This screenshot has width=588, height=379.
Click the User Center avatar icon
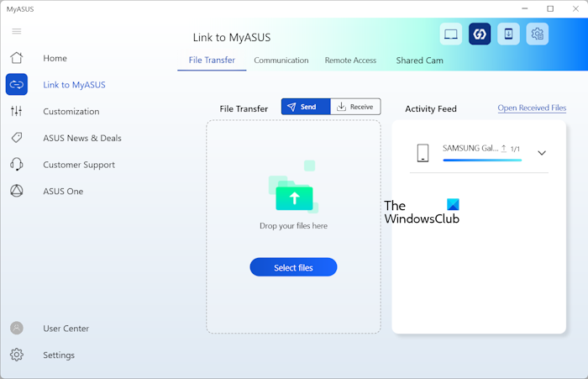[x=17, y=328]
